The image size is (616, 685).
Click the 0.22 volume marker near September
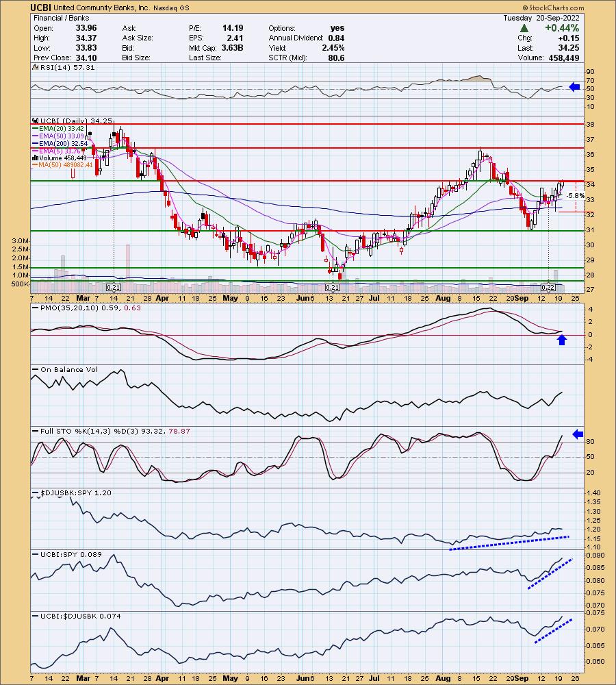[x=548, y=287]
